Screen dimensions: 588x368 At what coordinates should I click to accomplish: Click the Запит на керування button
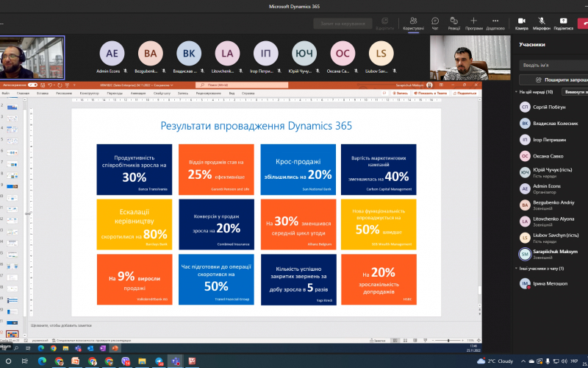(x=343, y=24)
